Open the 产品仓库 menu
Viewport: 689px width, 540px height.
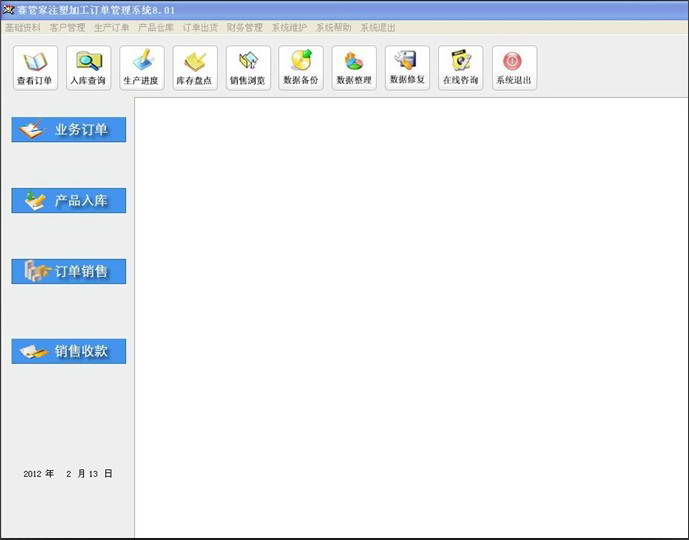click(x=156, y=28)
